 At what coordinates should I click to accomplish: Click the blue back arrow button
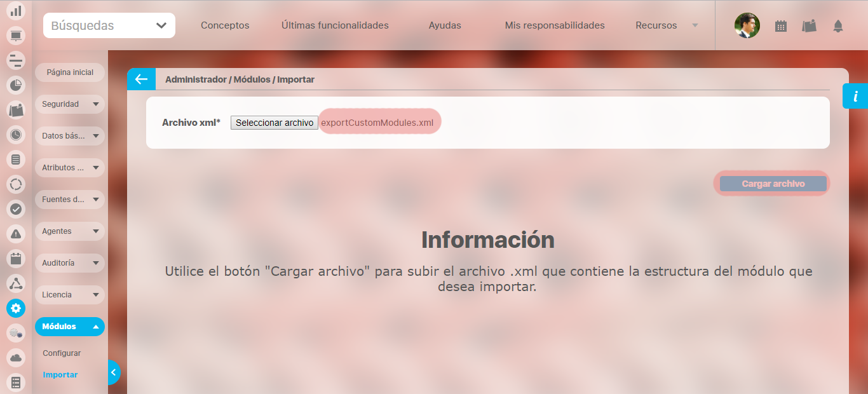coord(141,79)
